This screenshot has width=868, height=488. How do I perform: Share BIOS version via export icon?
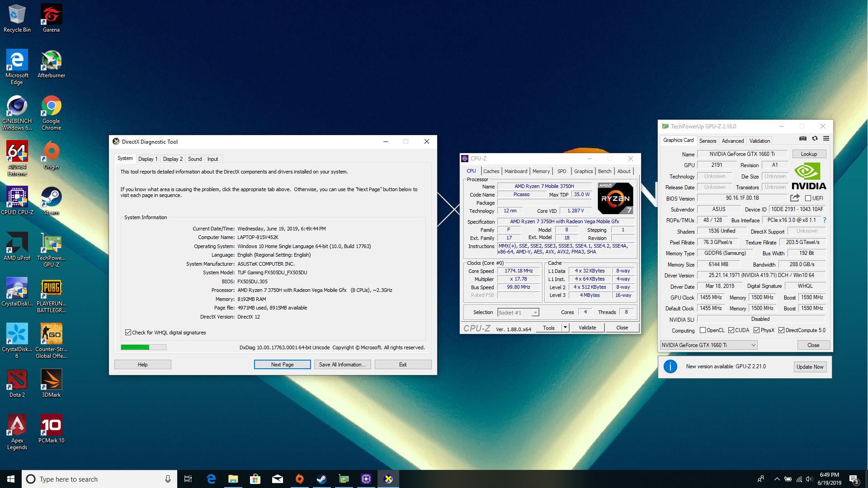pyautogui.click(x=795, y=198)
